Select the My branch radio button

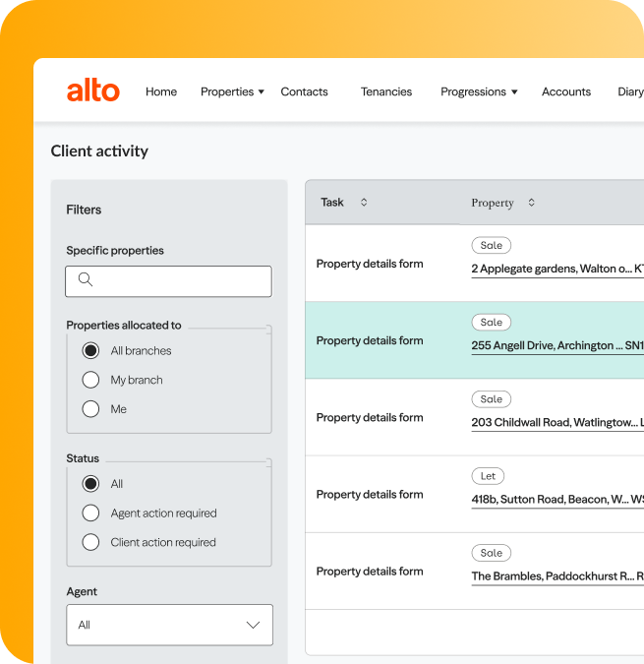[91, 380]
